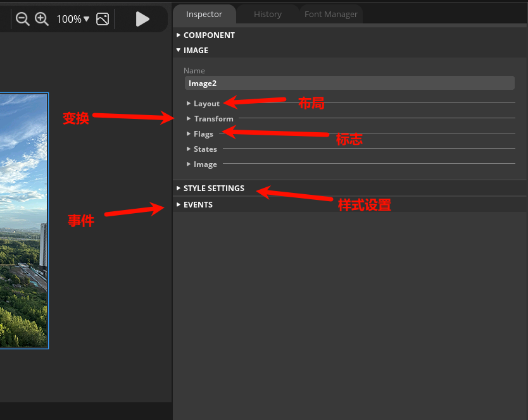Screen dimensions: 528x420
Task: Expand the Transform group
Action: coord(210,119)
